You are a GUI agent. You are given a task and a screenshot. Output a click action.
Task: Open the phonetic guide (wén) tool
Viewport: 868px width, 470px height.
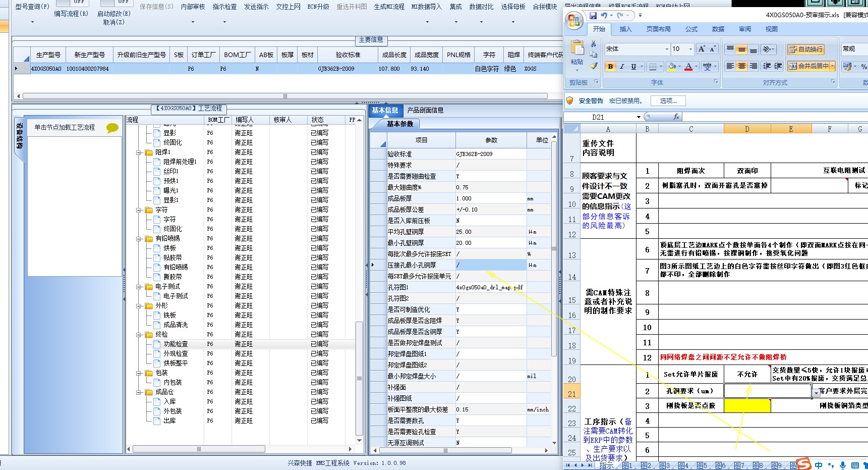pos(707,67)
